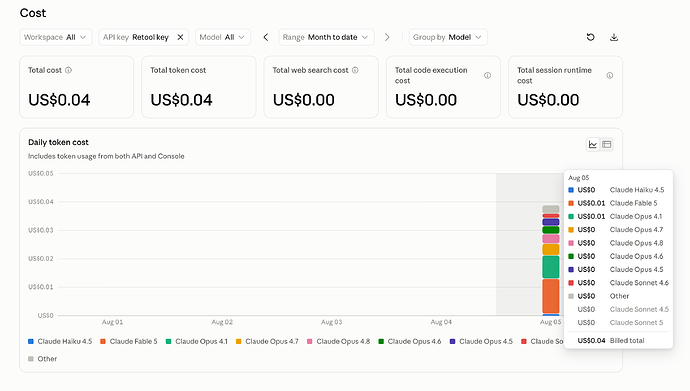Screen dimensions: 690x391
Task: Toggle Other series in chart legend
Action: [x=43, y=359]
